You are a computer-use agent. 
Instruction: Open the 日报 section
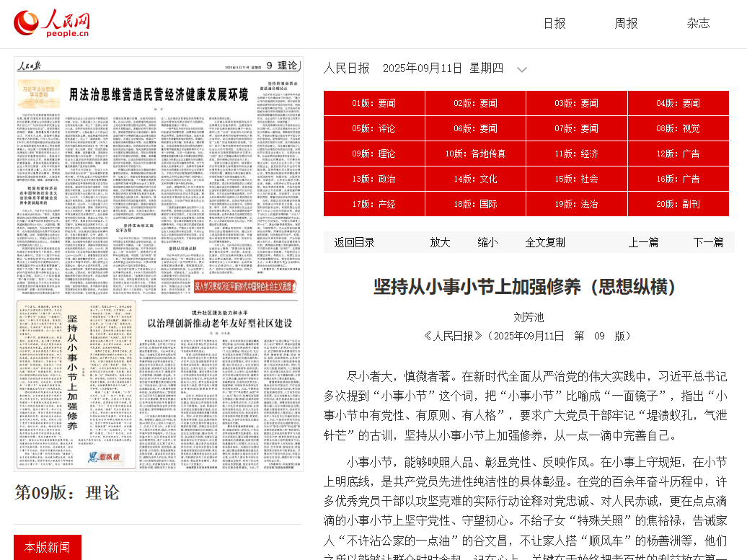[554, 23]
